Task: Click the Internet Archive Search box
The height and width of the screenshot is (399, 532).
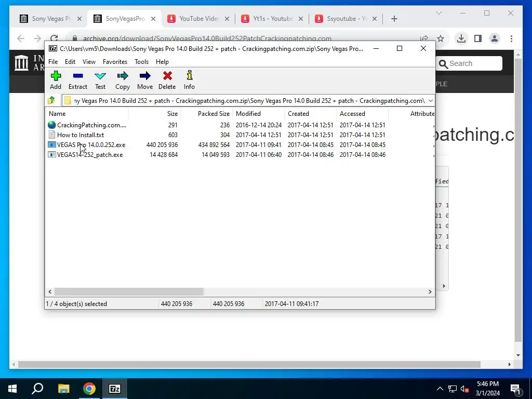Action: tap(469, 63)
